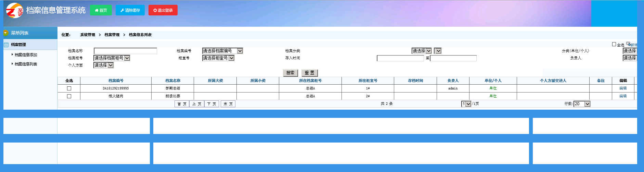Click the 2# cabinet room cell

pyautogui.click(x=368, y=96)
